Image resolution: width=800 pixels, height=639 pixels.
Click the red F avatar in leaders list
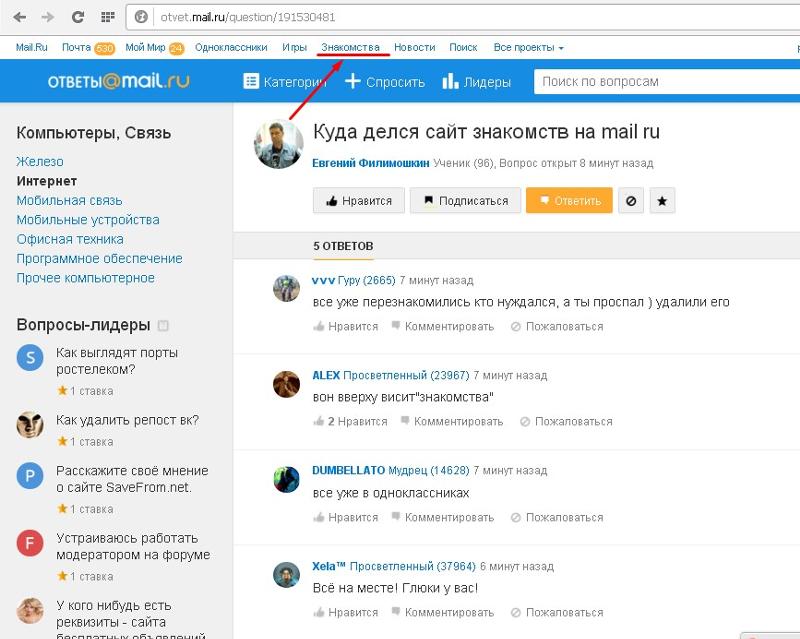click(30, 543)
